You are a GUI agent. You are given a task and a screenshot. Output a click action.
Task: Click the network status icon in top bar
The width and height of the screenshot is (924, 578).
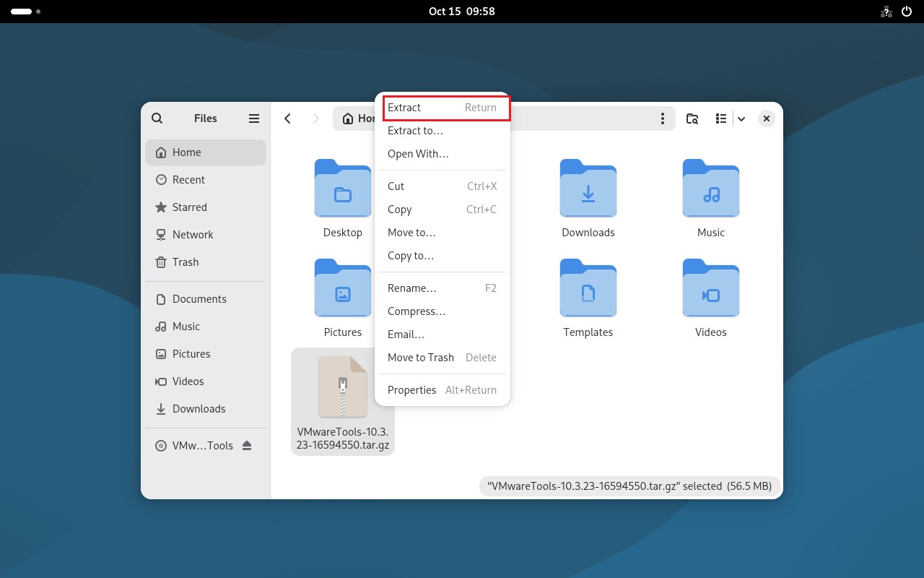(x=886, y=11)
